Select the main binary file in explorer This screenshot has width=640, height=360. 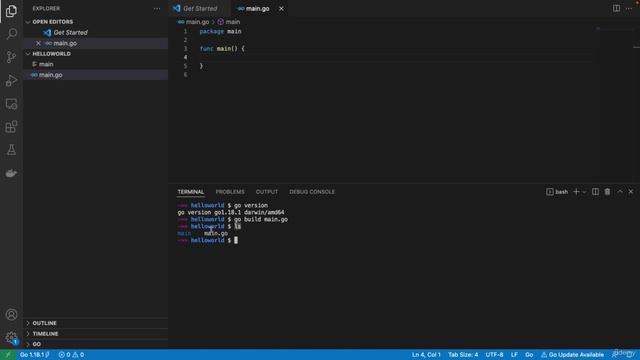[46, 64]
